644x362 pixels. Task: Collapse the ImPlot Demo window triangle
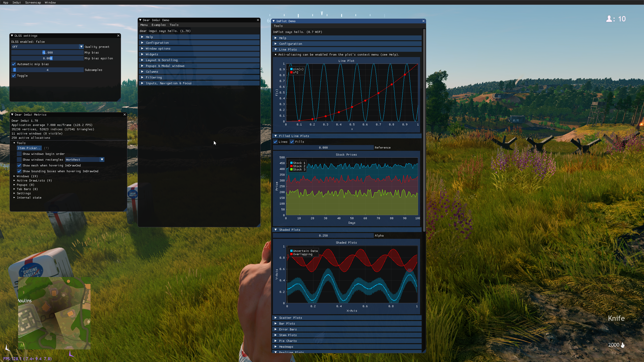[x=274, y=21]
